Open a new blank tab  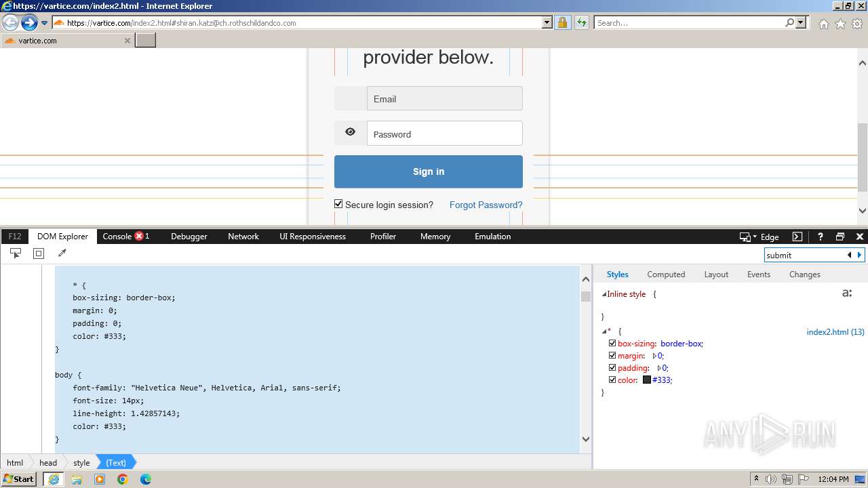tap(146, 41)
